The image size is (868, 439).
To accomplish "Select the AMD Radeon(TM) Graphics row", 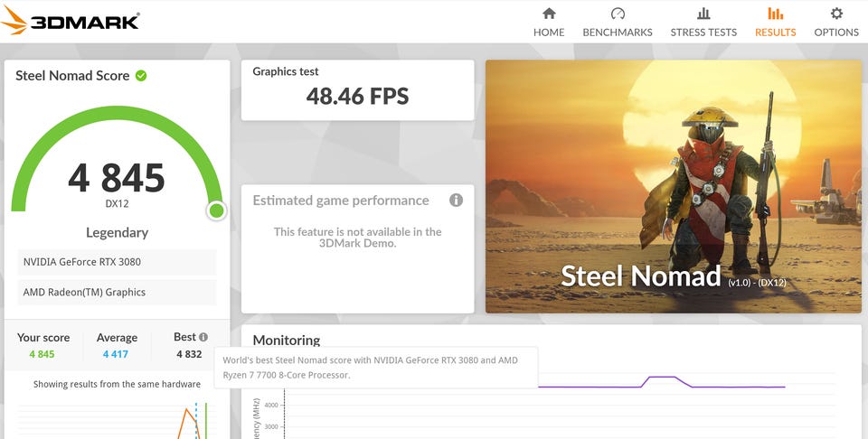I will [117, 293].
